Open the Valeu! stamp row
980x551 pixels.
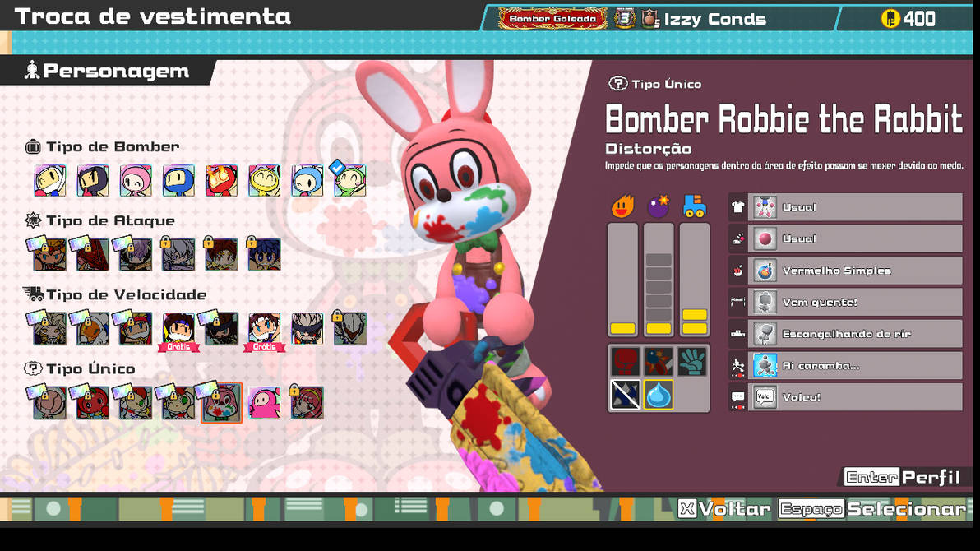[x=846, y=397]
